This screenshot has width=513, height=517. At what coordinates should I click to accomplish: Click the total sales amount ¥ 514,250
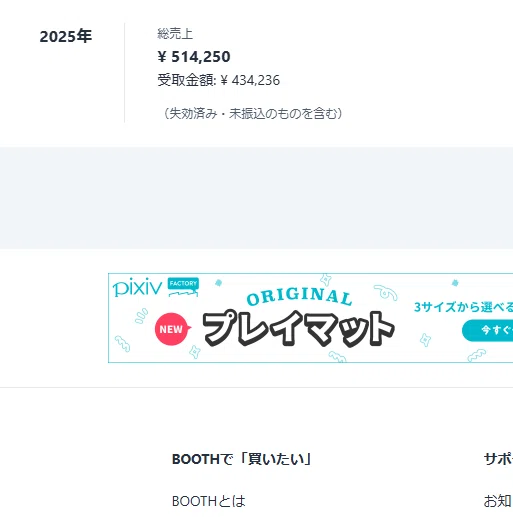194,57
